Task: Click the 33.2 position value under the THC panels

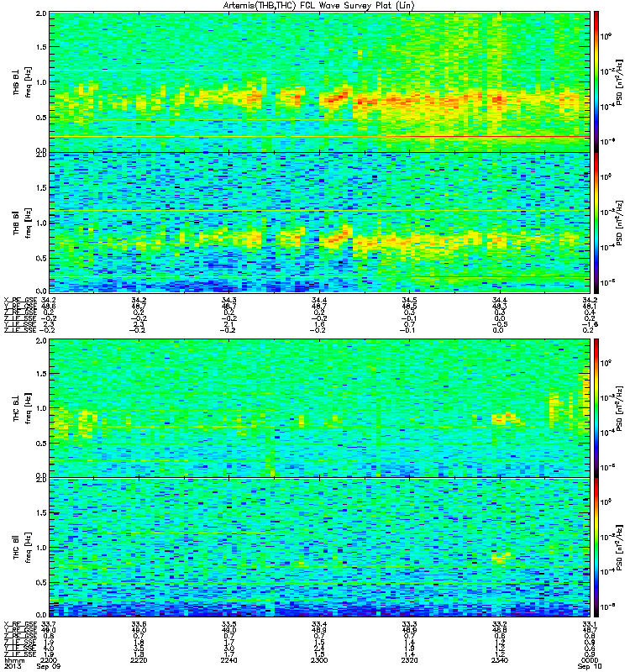Action: pyautogui.click(x=499, y=624)
